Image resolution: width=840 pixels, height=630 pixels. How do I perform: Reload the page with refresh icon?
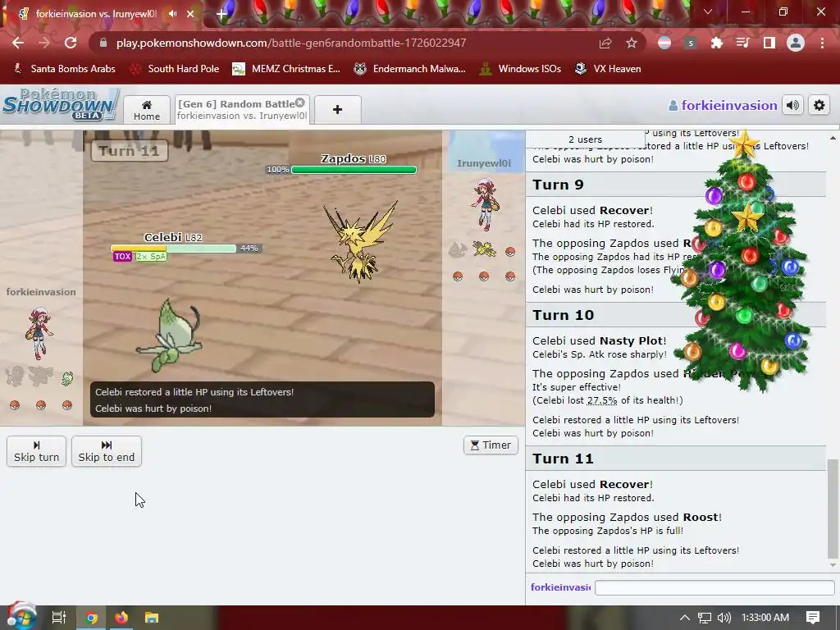pyautogui.click(x=71, y=43)
